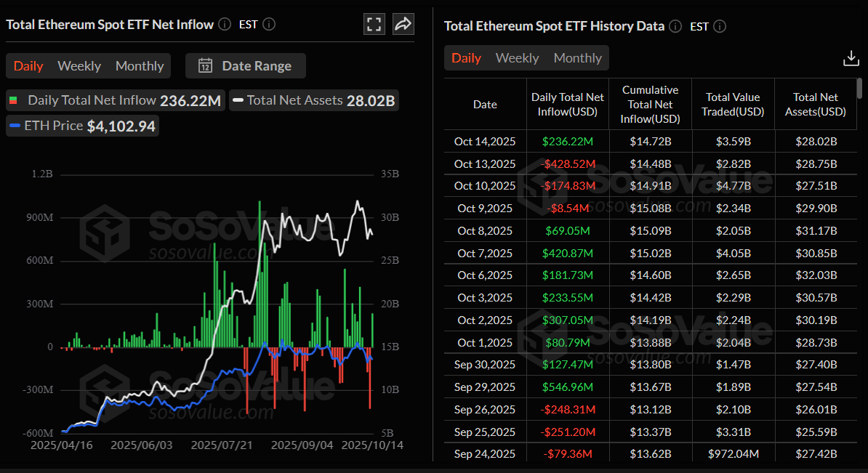Switch chart to Weekly view
The width and height of the screenshot is (868, 473).
79,65
